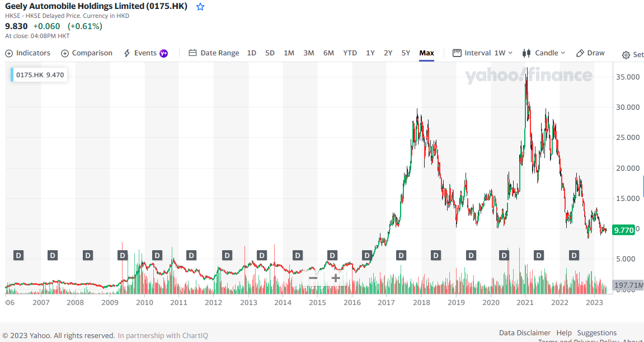Select the 6M range
Image resolution: width=644 pixels, height=342 pixels.
(328, 53)
